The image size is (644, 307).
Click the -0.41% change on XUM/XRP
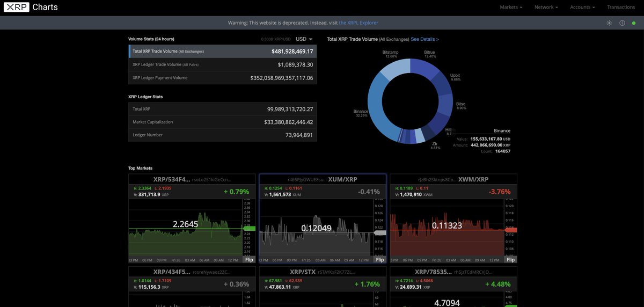369,192
